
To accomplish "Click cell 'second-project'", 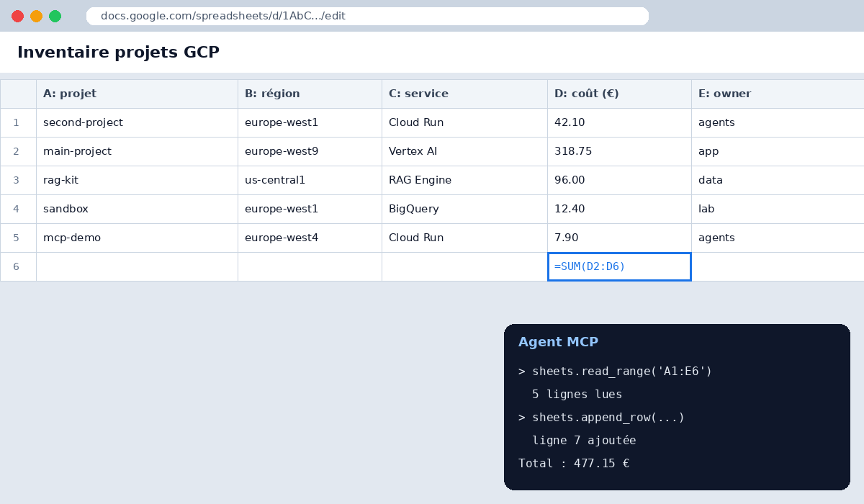I will point(137,122).
